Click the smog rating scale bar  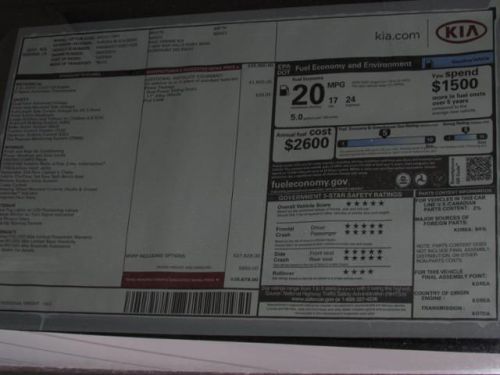465,137
